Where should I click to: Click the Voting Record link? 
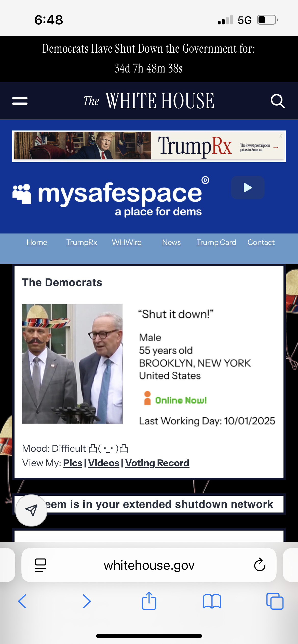click(157, 463)
